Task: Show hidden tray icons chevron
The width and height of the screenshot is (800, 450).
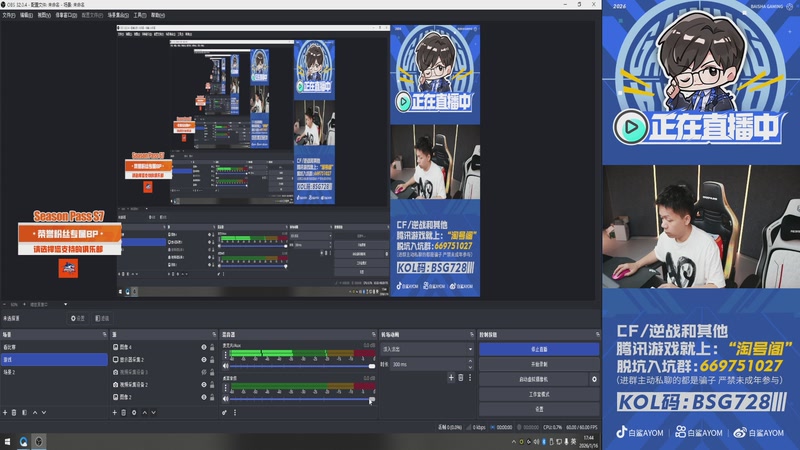Action: point(513,442)
